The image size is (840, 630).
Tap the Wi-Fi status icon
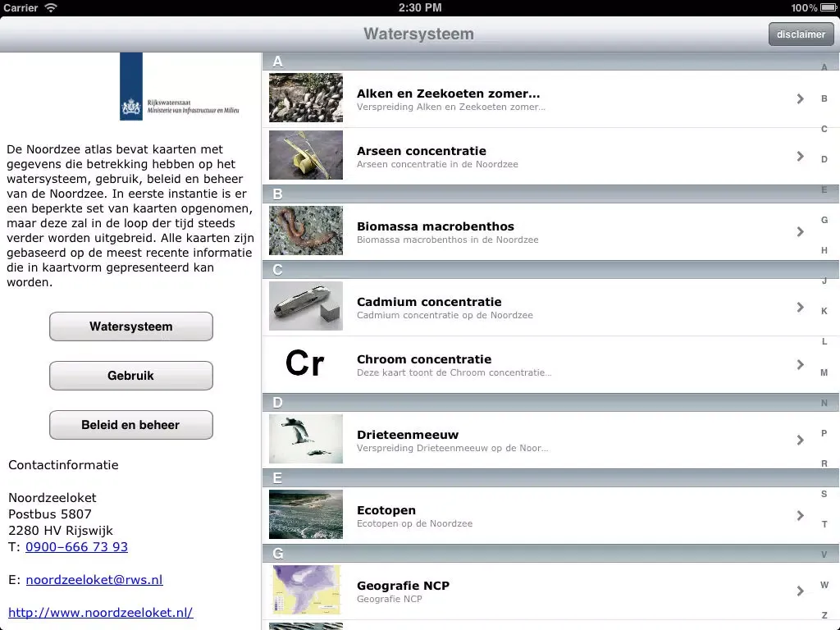pos(51,7)
